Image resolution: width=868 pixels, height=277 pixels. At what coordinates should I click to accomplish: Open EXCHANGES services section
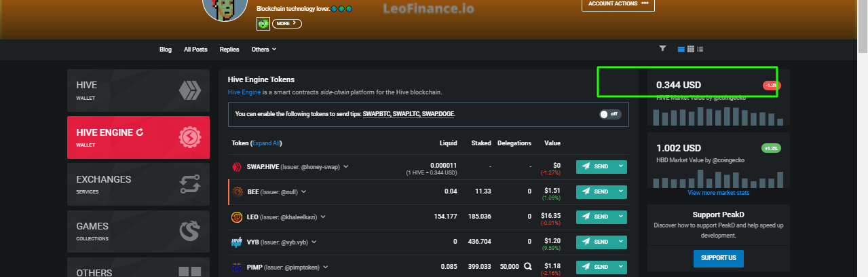click(x=138, y=184)
